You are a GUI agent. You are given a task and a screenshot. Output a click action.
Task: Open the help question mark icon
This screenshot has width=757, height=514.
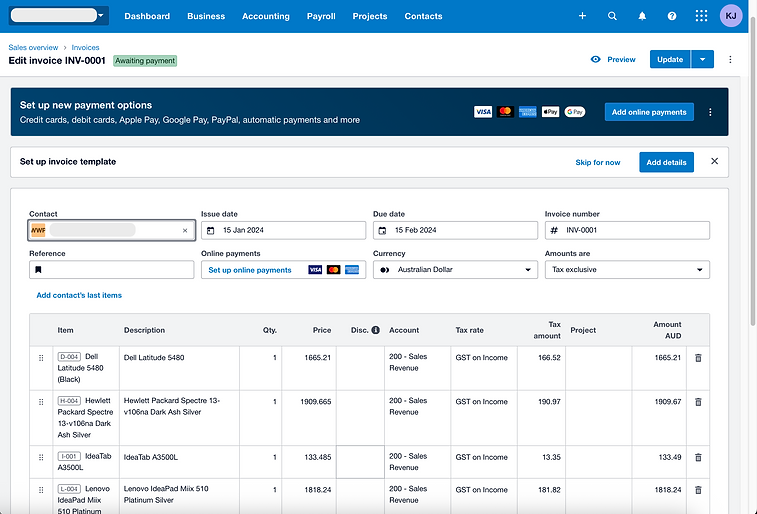[x=672, y=16]
